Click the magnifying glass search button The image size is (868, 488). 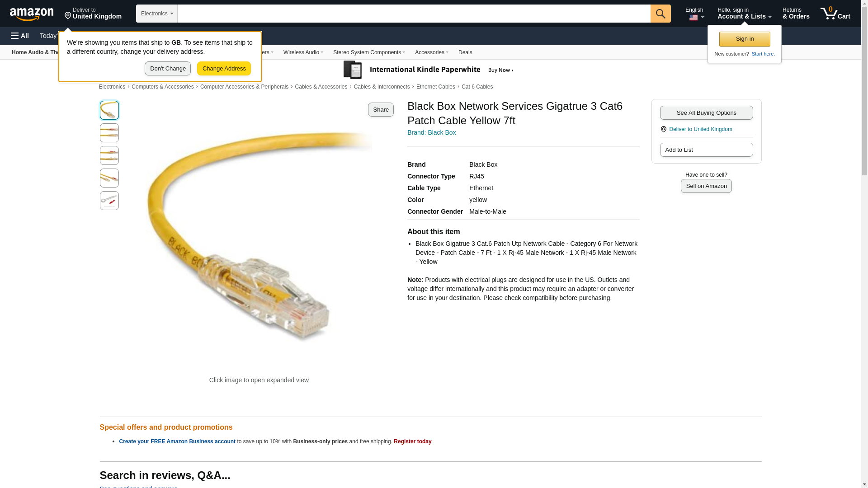[660, 14]
